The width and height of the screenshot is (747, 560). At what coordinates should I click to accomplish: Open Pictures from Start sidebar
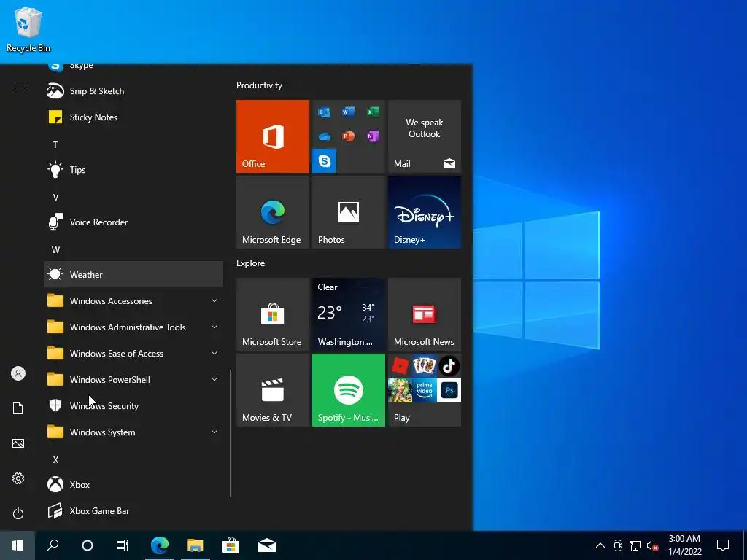tap(18, 443)
